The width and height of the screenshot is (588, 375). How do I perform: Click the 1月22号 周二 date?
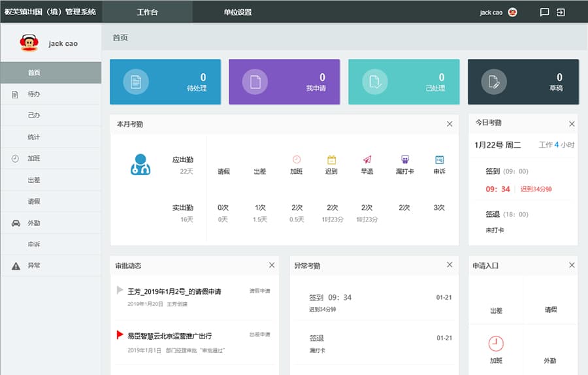pos(497,145)
